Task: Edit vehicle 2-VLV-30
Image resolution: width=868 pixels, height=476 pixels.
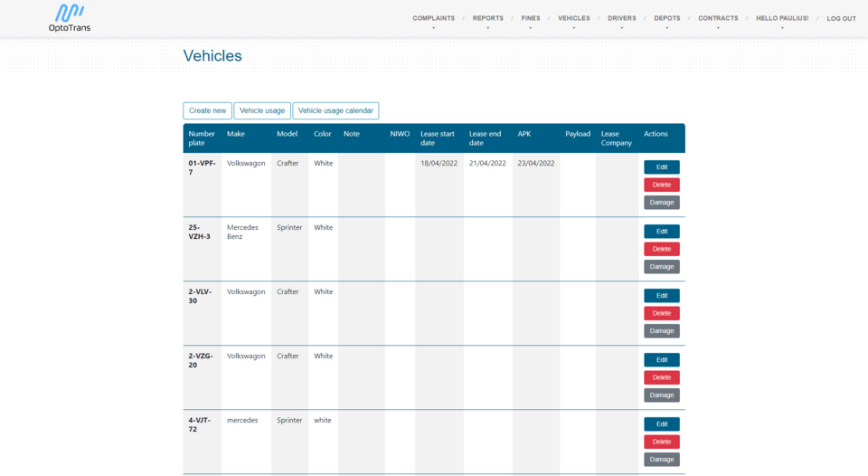Action: (x=662, y=296)
